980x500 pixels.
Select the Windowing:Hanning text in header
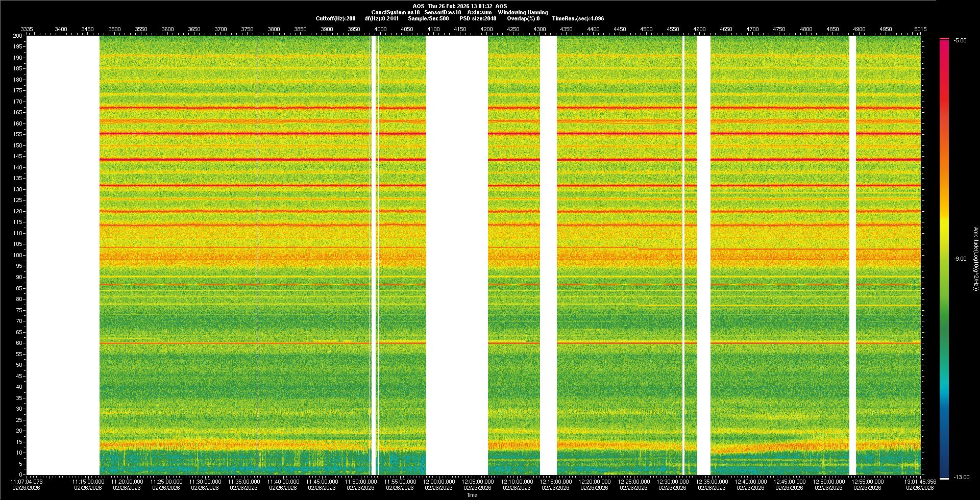523,12
